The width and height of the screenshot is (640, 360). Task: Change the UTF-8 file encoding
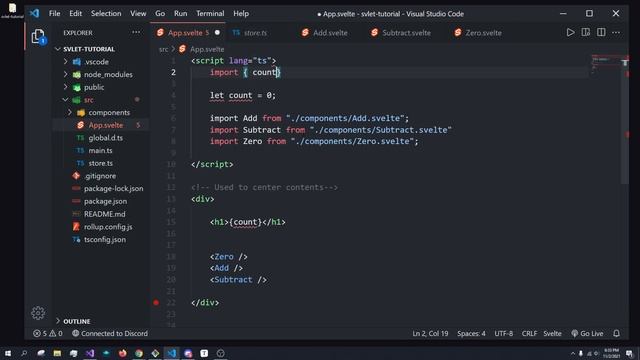coord(503,333)
